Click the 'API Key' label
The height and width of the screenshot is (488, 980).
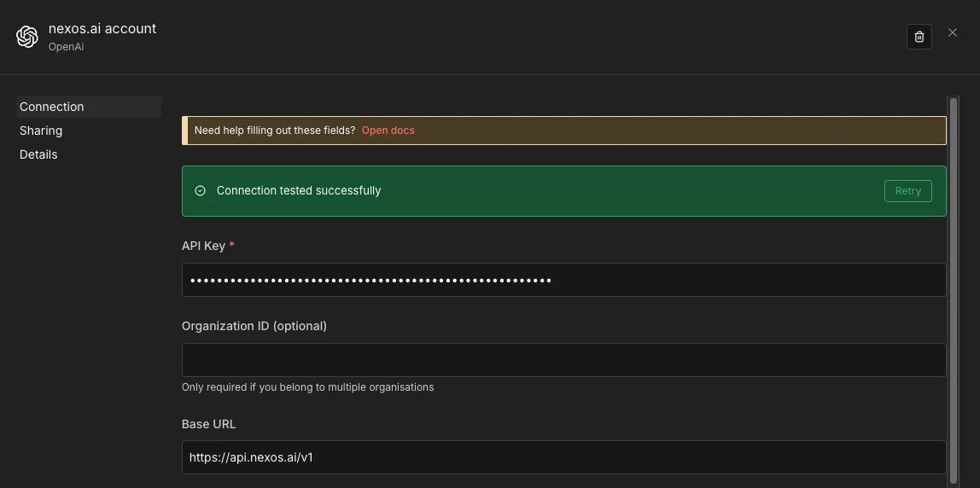coord(203,246)
